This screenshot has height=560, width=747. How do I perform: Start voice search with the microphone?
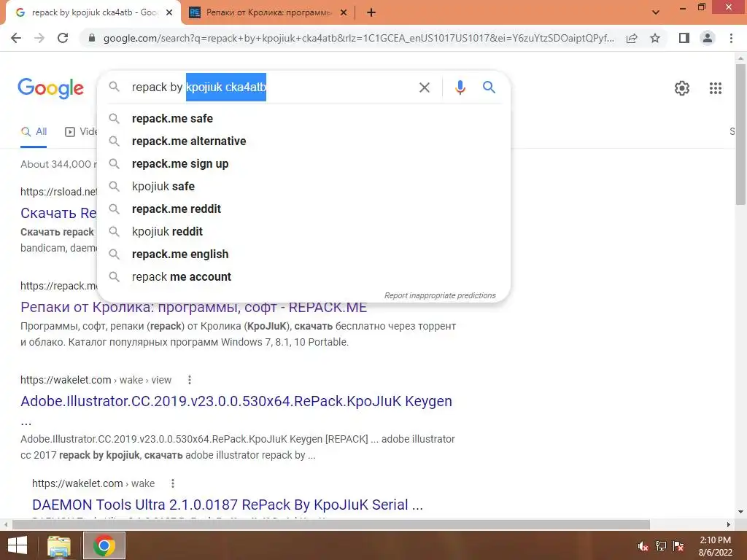(460, 87)
